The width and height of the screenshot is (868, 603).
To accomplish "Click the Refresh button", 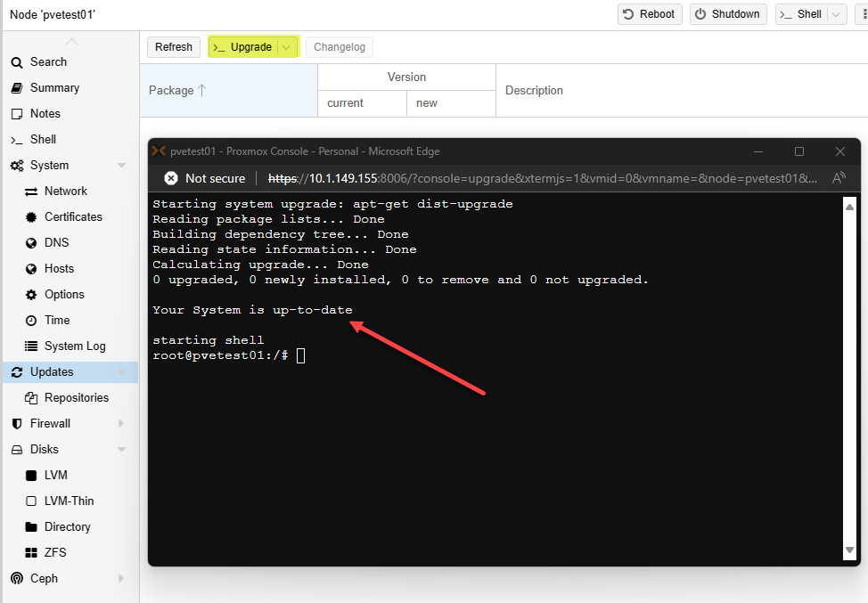I will [174, 47].
